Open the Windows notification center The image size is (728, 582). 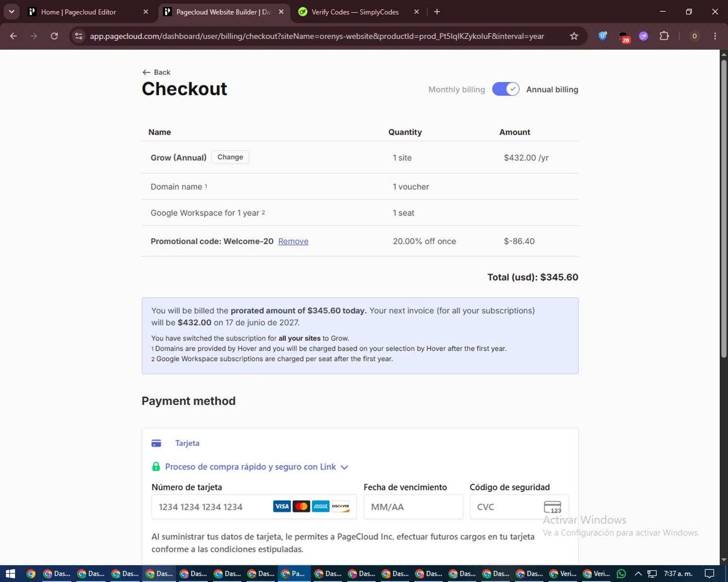(x=710, y=574)
